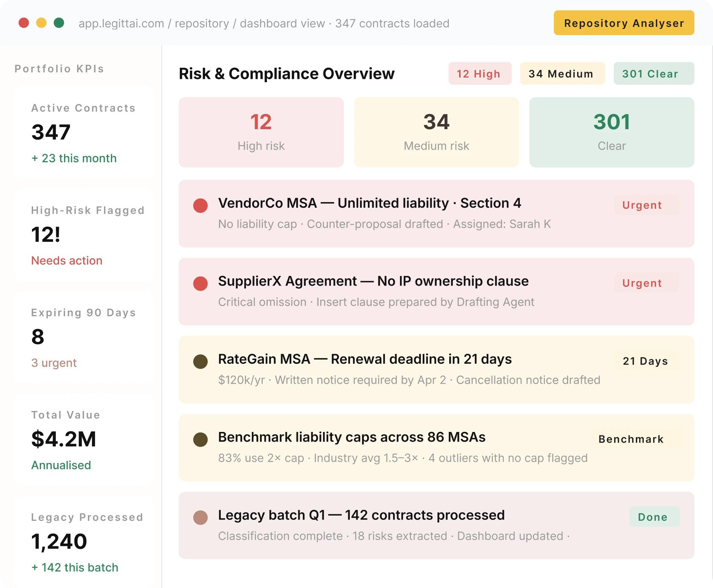Click the dashboard view breadcrumb in the address bar
Image resolution: width=713 pixels, height=588 pixels.
pos(281,23)
